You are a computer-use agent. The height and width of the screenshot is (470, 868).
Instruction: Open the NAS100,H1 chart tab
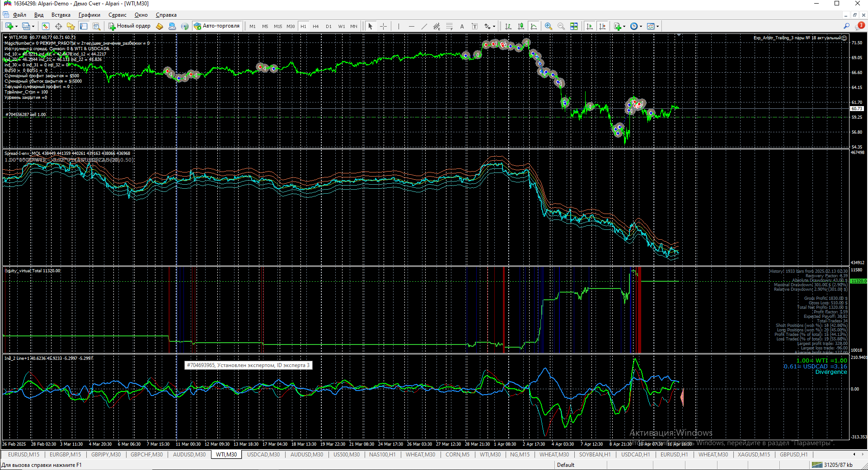click(382, 455)
